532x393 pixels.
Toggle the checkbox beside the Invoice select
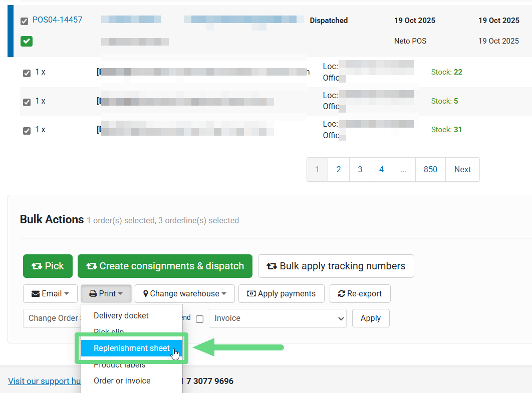(200, 319)
